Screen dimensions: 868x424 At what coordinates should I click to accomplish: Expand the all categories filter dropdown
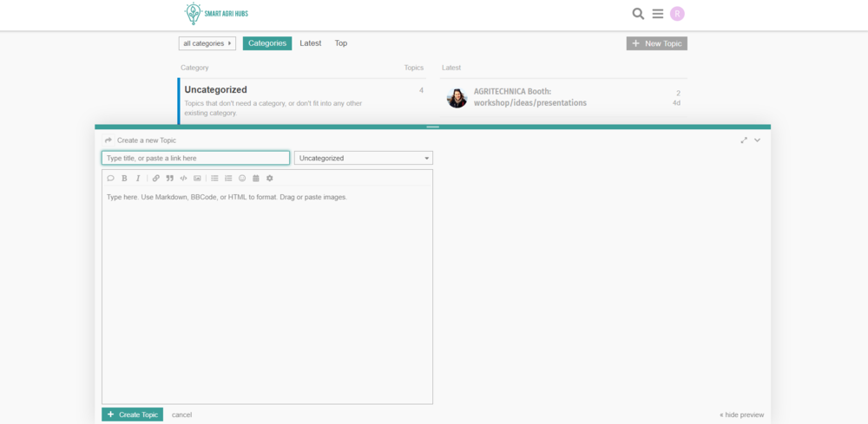207,43
